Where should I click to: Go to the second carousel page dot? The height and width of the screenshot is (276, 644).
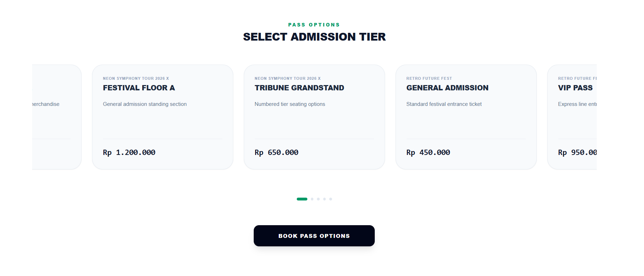pos(312,199)
